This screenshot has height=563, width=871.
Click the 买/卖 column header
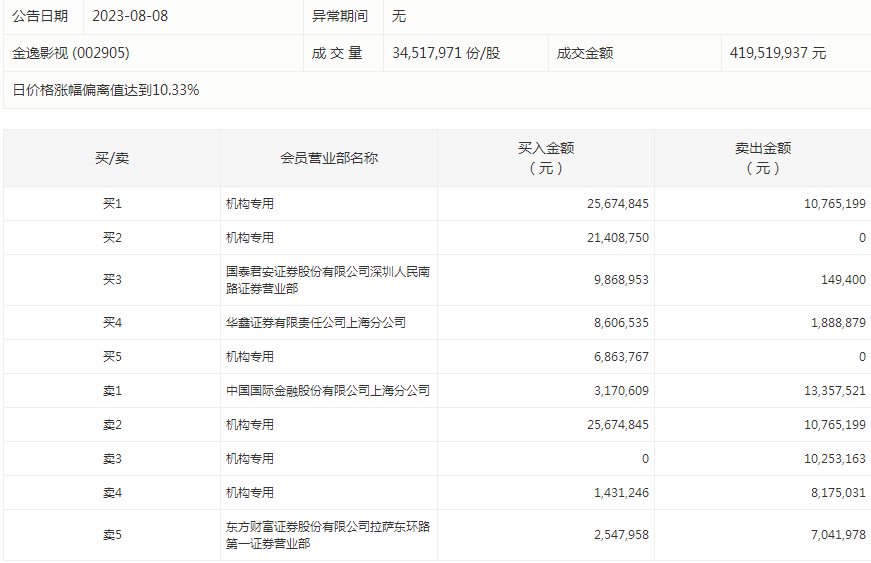point(112,158)
